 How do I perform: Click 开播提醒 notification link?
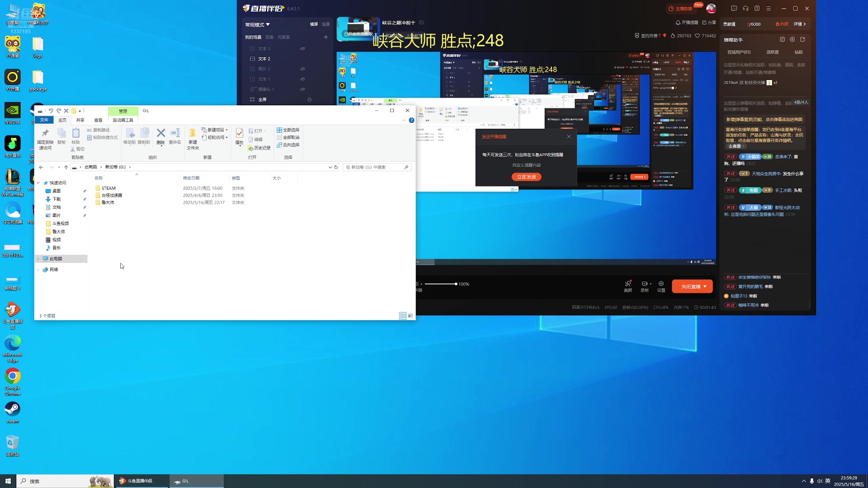click(687, 23)
